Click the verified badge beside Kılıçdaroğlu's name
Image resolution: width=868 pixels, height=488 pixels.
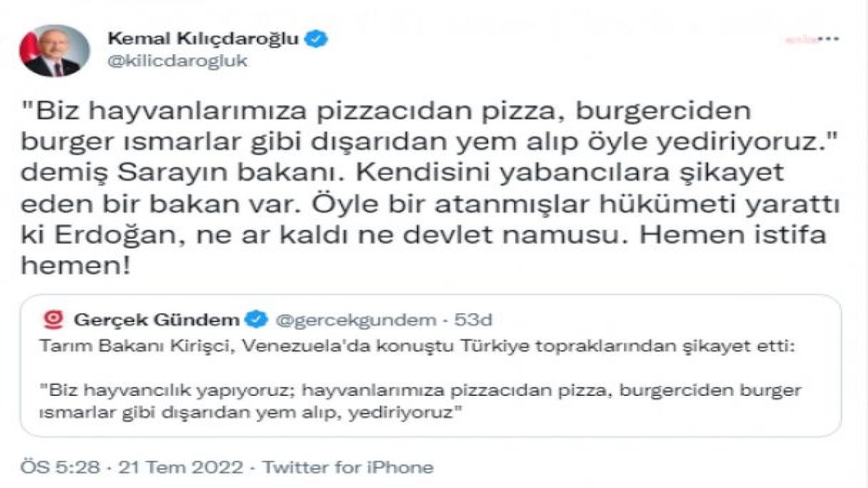click(x=317, y=39)
